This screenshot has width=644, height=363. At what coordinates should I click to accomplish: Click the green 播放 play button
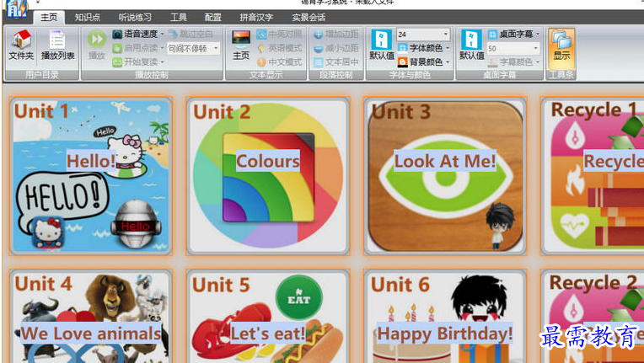(97, 45)
